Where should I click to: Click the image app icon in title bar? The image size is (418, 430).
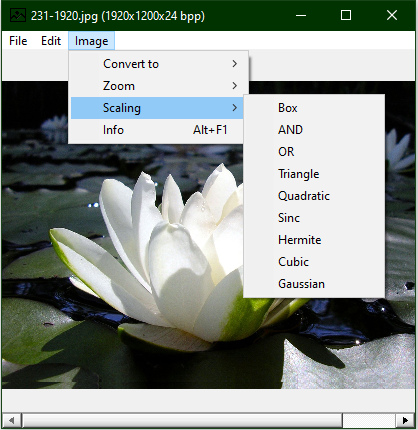click(18, 15)
